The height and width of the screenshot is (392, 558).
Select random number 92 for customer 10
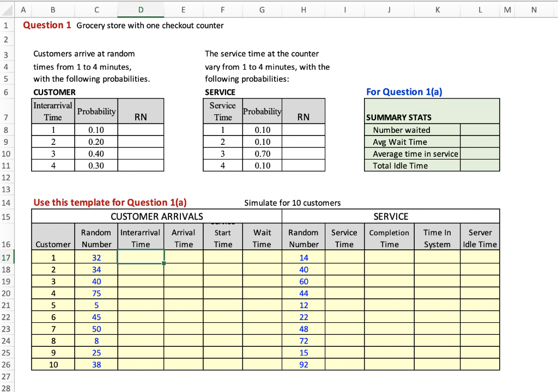coord(304,364)
